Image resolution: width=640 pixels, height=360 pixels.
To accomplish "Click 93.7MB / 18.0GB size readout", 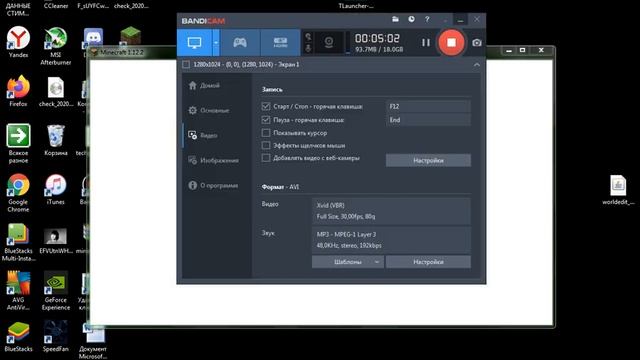I will (x=379, y=49).
